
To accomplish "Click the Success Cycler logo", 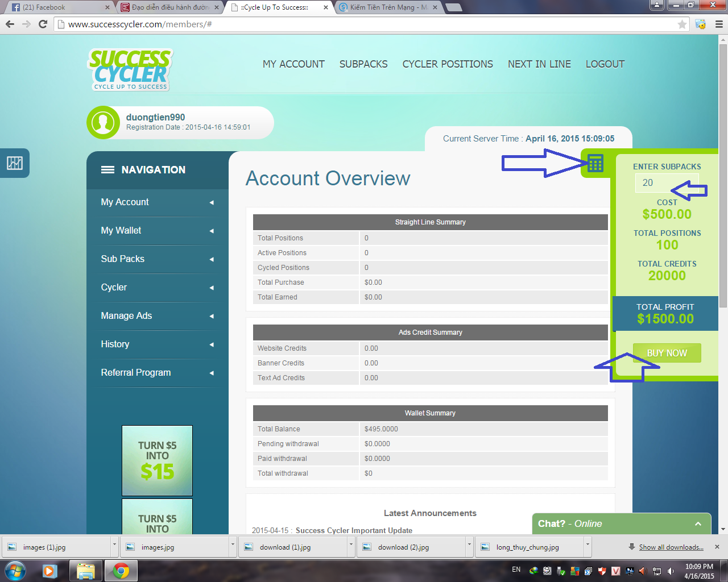I will click(131, 69).
